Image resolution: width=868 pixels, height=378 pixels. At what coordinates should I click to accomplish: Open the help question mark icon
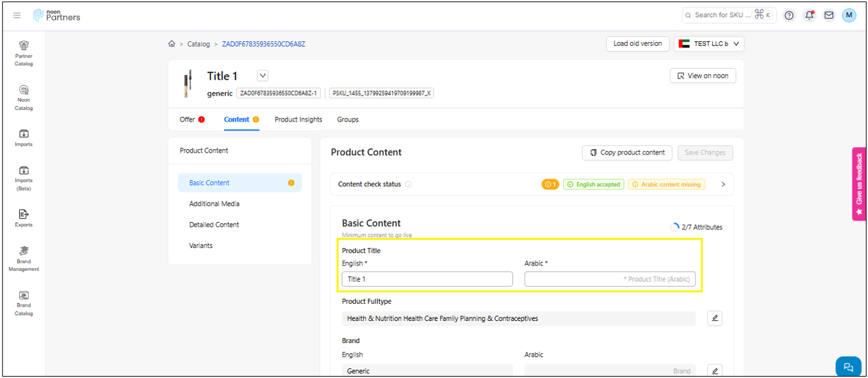coord(789,15)
